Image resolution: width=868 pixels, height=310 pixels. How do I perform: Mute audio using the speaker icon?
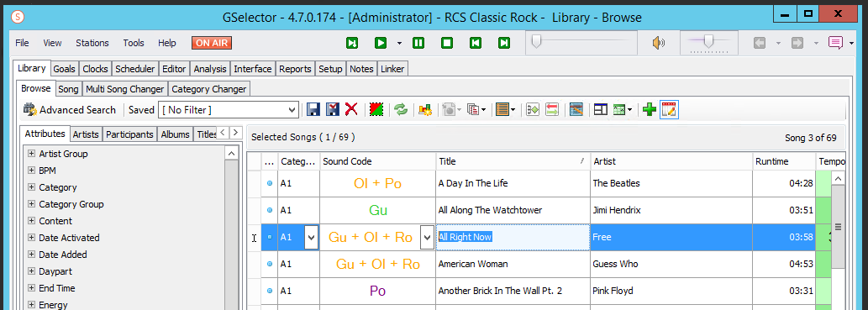tap(658, 43)
